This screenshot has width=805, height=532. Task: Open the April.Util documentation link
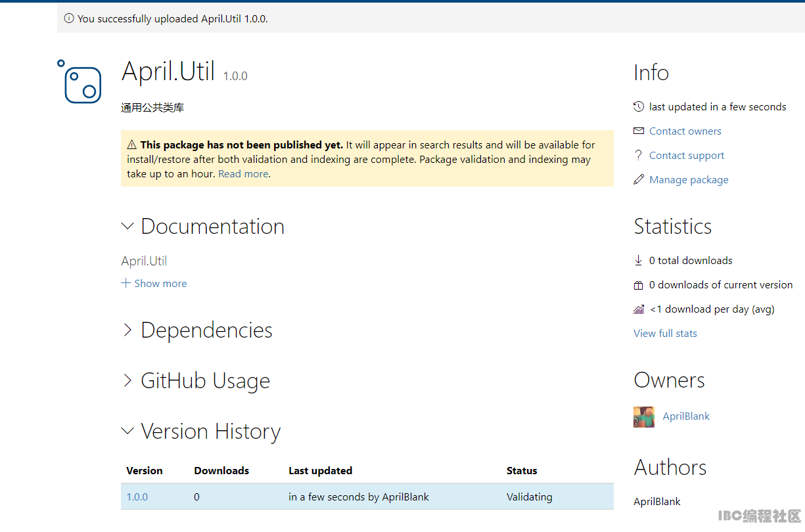pyautogui.click(x=144, y=261)
